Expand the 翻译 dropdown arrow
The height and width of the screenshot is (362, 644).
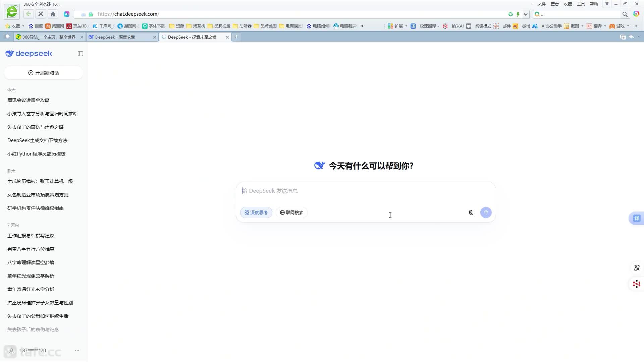coord(605,26)
